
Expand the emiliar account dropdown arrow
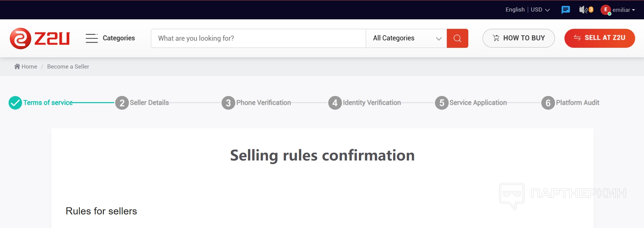[633, 10]
